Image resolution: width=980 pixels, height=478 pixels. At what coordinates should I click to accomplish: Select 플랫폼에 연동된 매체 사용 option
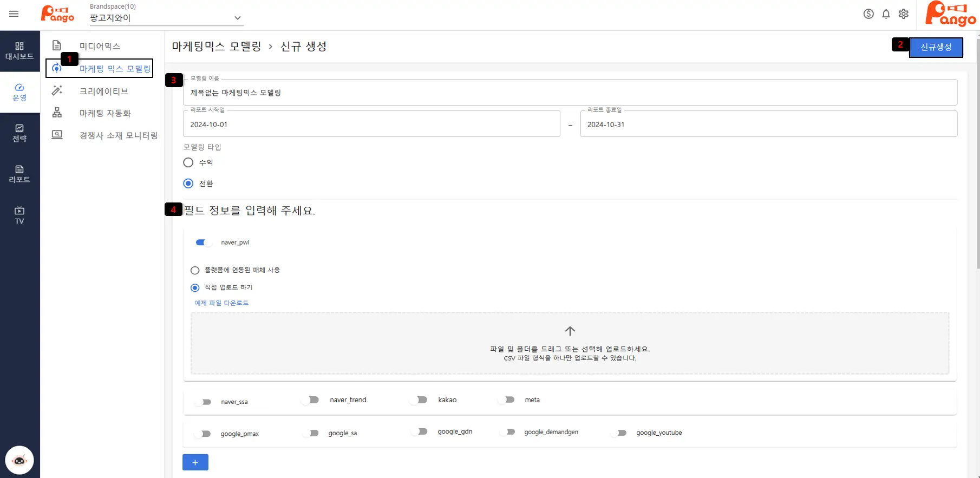pos(195,270)
